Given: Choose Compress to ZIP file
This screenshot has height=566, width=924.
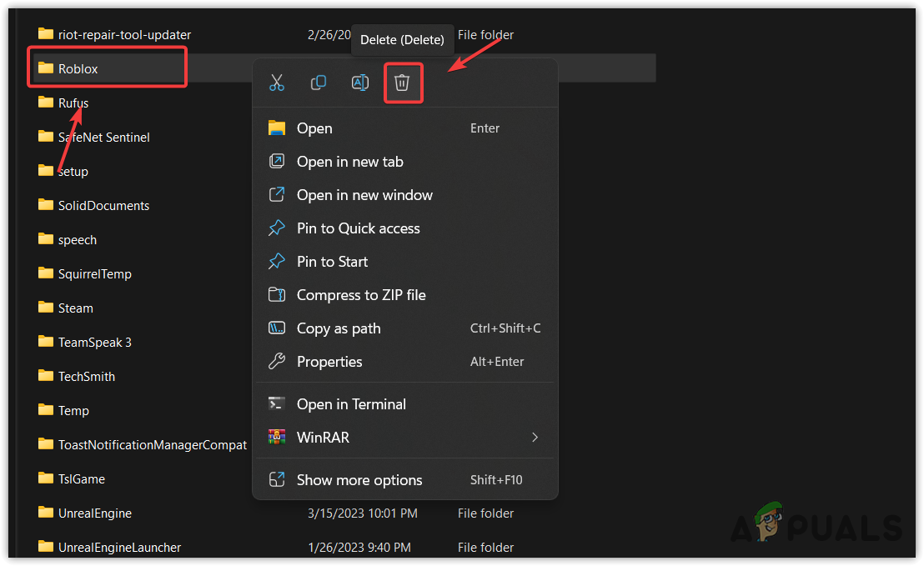Looking at the screenshot, I should (x=361, y=295).
